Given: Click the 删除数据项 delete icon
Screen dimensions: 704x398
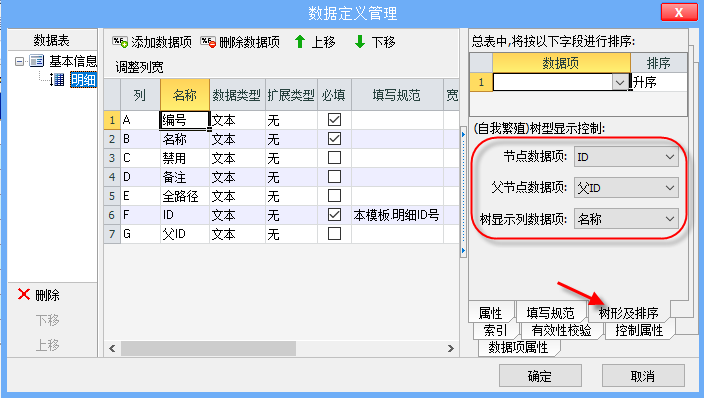Looking at the screenshot, I should coord(208,42).
